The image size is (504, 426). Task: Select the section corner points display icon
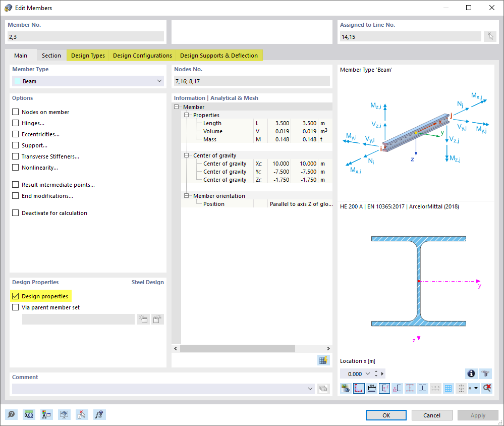click(x=359, y=388)
